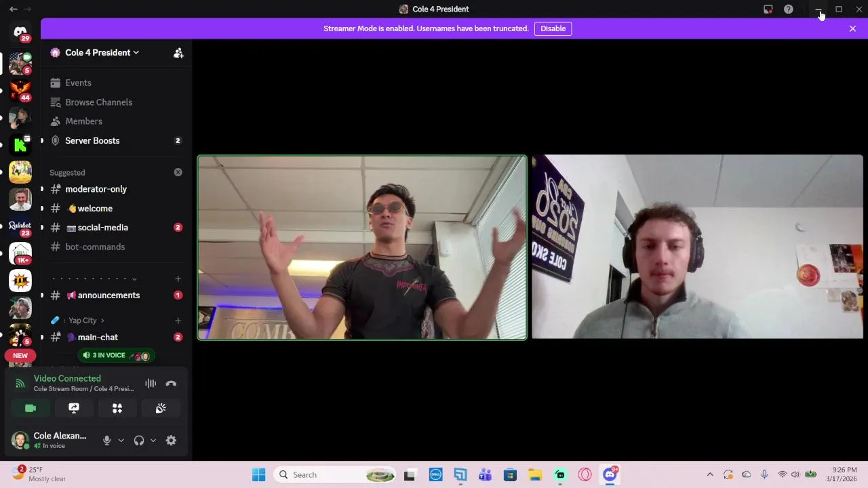Open the server icon with 44 badge
Screen dimensions: 868x488
(x=20, y=89)
